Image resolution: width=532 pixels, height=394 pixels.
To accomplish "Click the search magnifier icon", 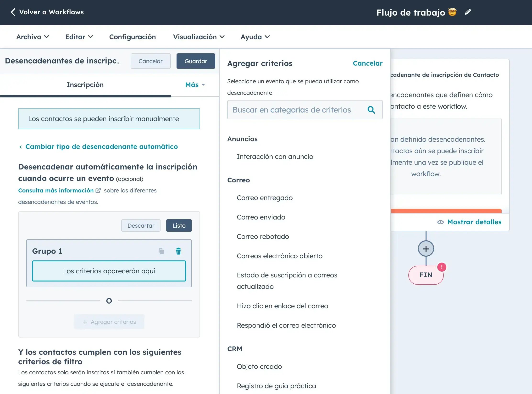I will 371,110.
